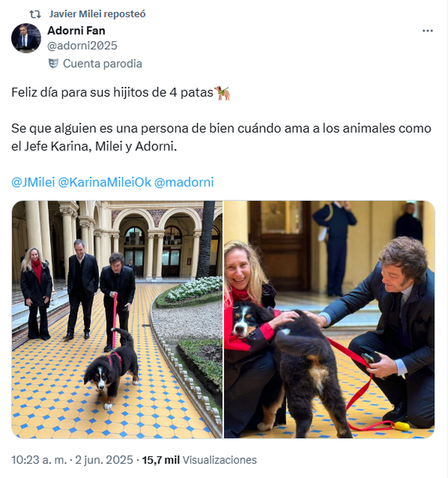Open the Javier Milei reposteó link
Viewport: 448px width, 478px height.
click(x=98, y=14)
